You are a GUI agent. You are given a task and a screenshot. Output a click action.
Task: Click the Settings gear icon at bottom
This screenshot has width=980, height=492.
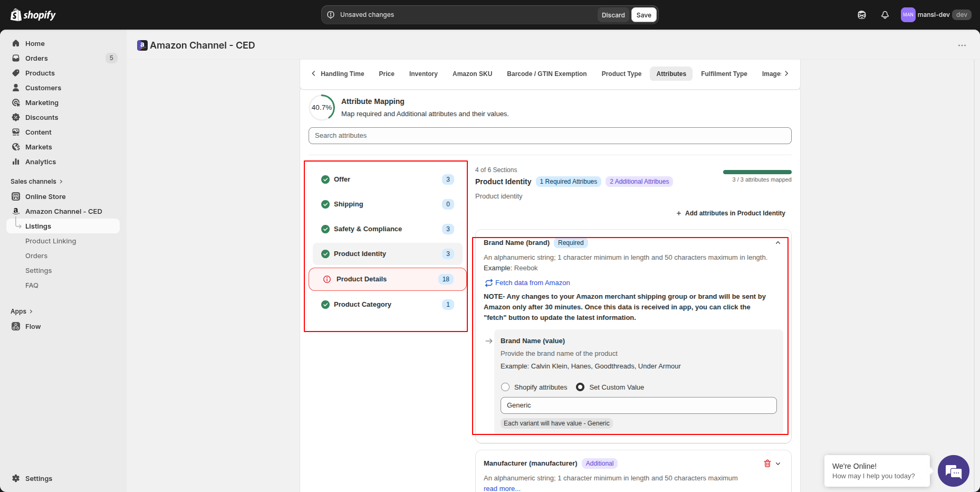[16, 478]
